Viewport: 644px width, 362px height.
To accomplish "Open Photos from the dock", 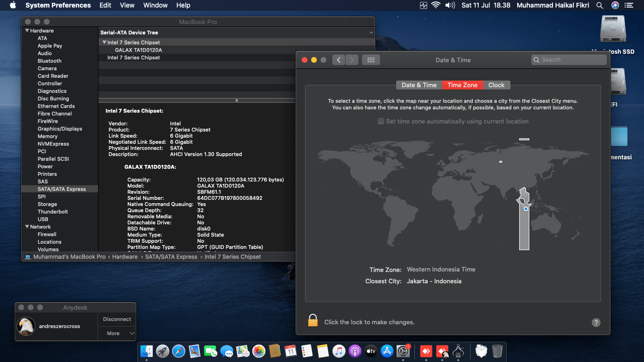I will coord(259,351).
